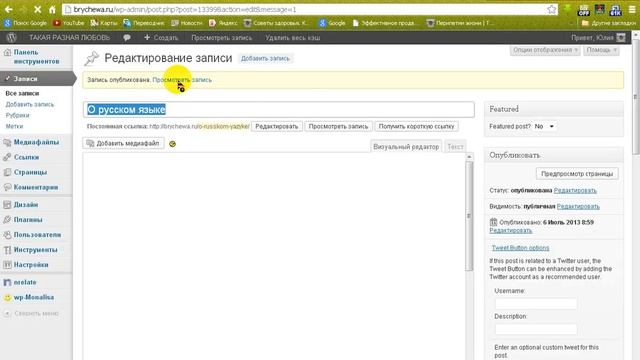Image resolution: width=640 pixels, height=360 pixels.
Task: Open Создать menu in admin bar
Action: point(161,38)
